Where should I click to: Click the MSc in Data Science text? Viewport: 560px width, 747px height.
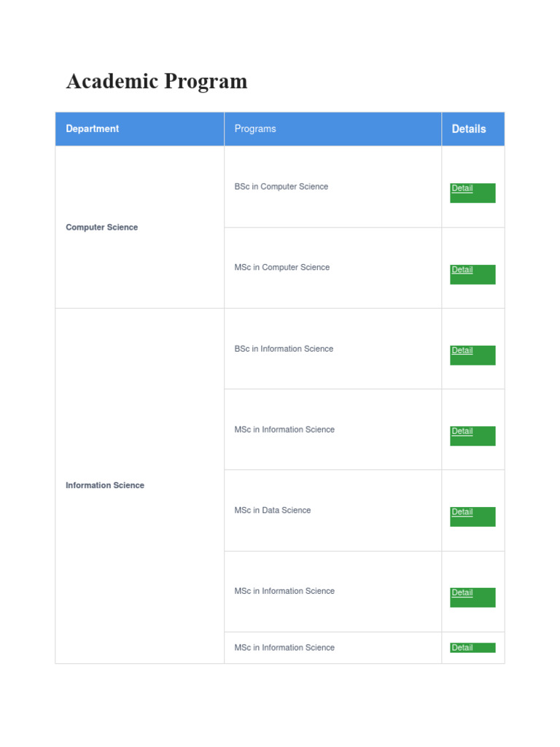[273, 511]
